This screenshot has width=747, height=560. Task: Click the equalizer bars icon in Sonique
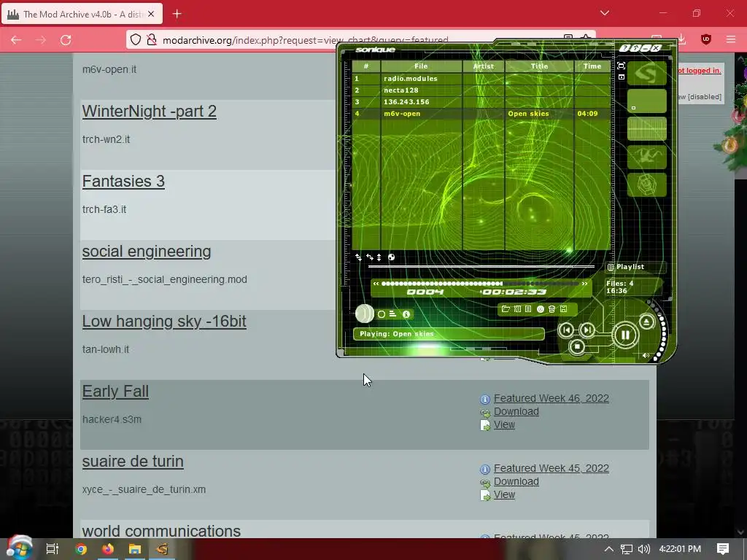[x=393, y=314]
